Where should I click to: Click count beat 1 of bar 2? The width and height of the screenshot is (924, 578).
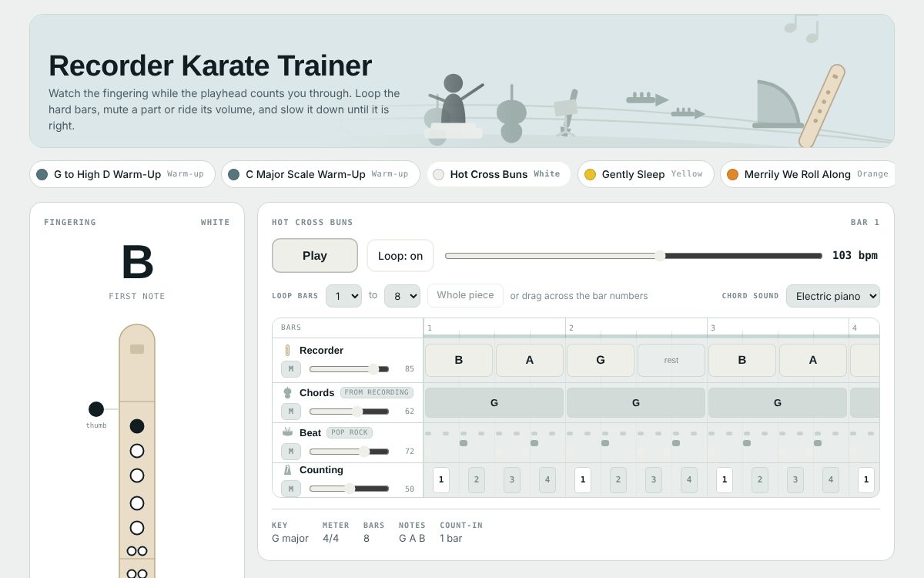(x=583, y=480)
